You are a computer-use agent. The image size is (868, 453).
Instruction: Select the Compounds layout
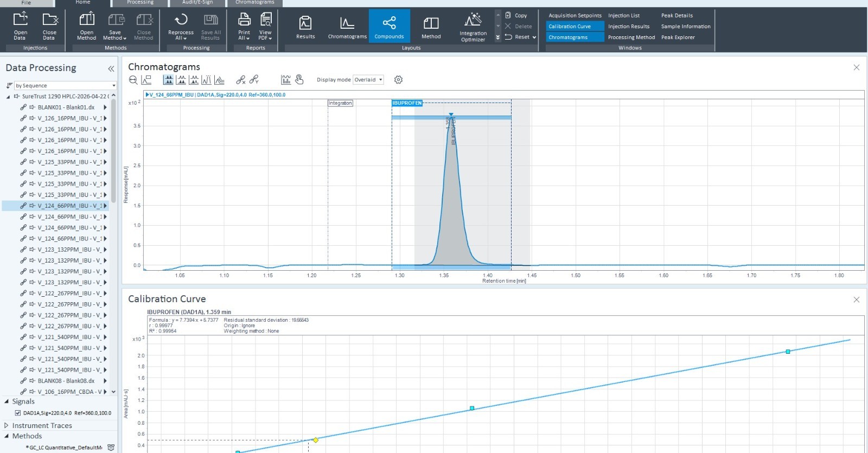(x=389, y=26)
